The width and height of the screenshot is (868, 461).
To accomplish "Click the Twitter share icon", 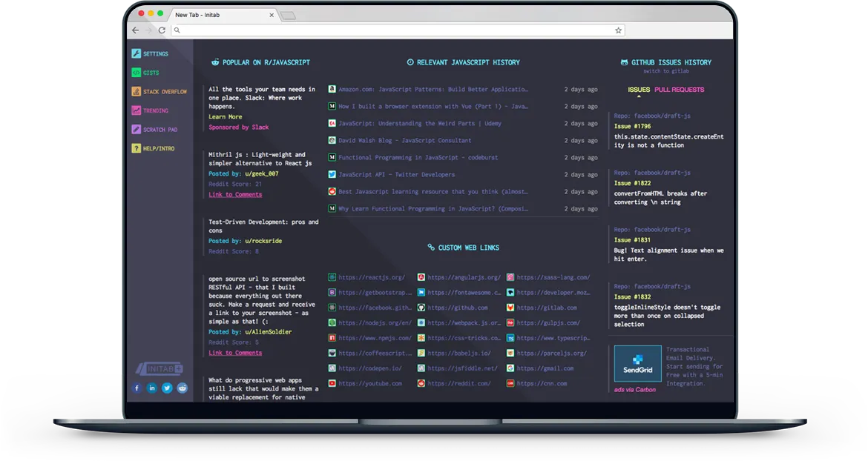I will 167,388.
